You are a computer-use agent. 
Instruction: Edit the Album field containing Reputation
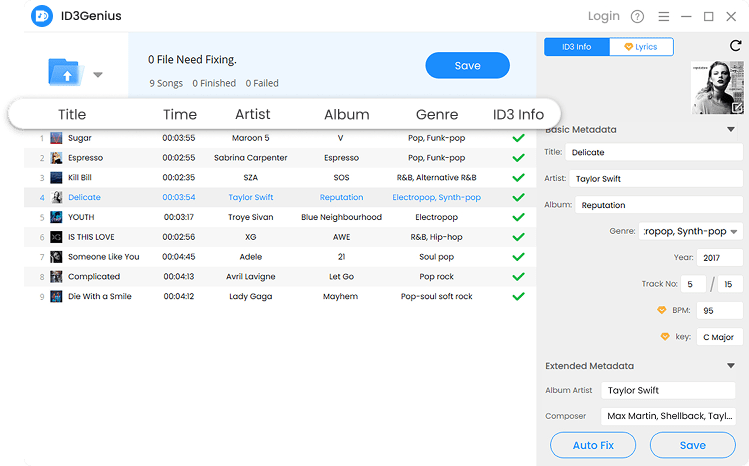click(x=659, y=205)
